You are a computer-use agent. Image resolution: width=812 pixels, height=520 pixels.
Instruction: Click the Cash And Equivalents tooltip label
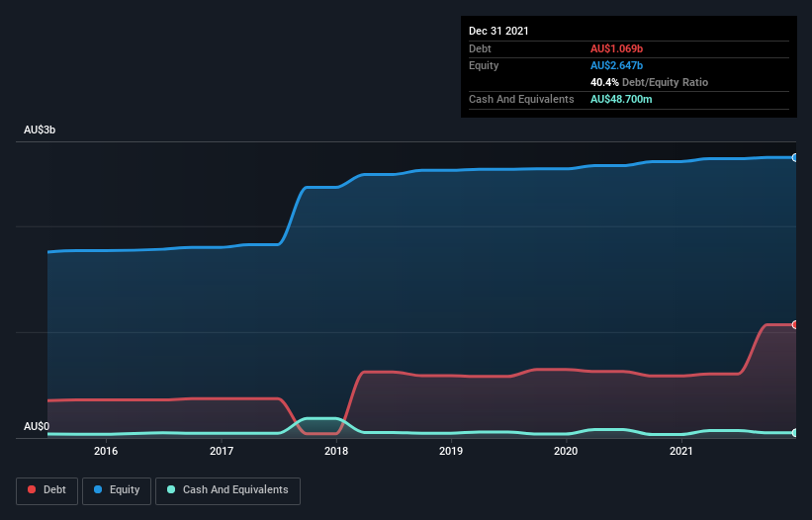[x=521, y=99]
